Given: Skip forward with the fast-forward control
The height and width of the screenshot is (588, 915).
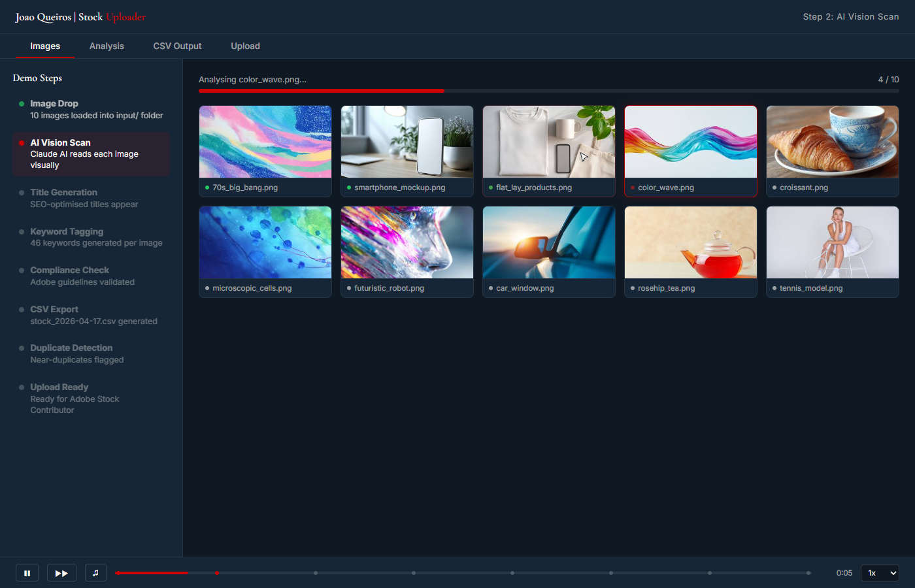Looking at the screenshot, I should click(x=61, y=572).
